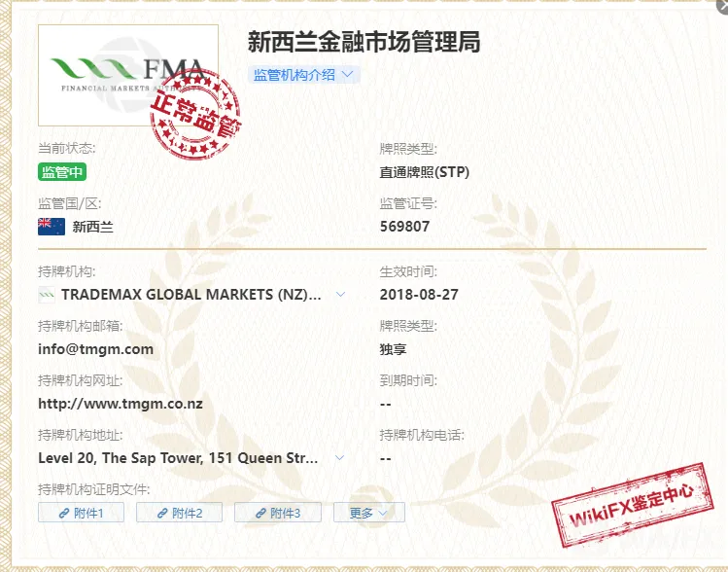Screen dimensions: 728x572
Task: Click the small licensee logo beside TRADEMAX
Action: 47,295
